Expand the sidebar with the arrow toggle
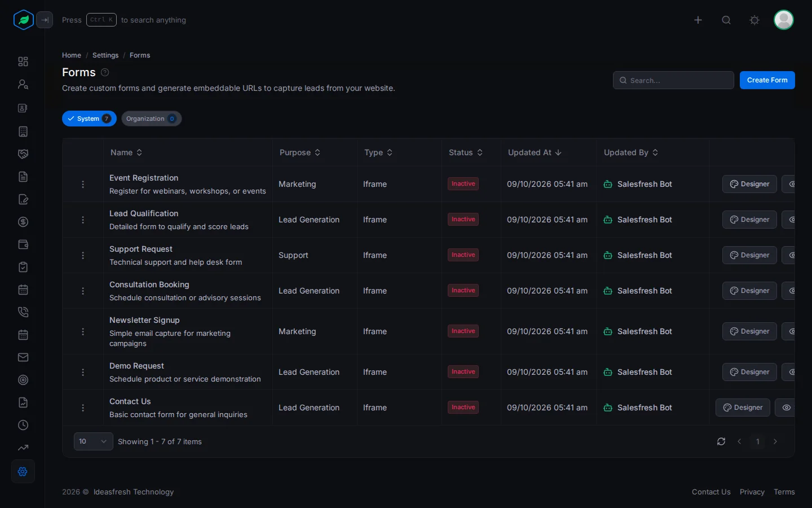The image size is (812, 508). point(45,20)
